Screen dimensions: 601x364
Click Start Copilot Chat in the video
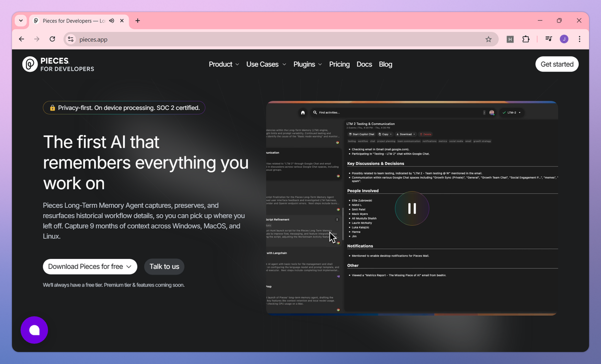pyautogui.click(x=361, y=134)
